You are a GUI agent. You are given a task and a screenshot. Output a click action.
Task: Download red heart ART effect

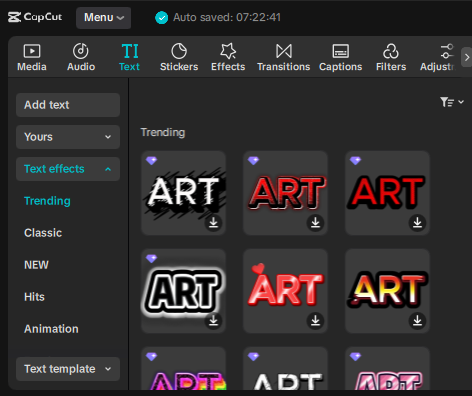[x=315, y=321]
